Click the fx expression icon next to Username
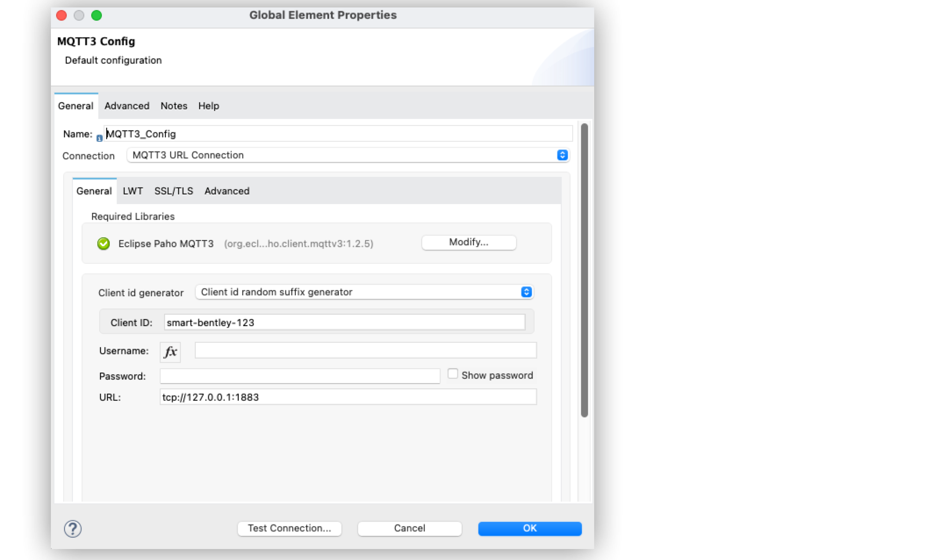Image resolution: width=940 pixels, height=560 pixels. pyautogui.click(x=169, y=352)
